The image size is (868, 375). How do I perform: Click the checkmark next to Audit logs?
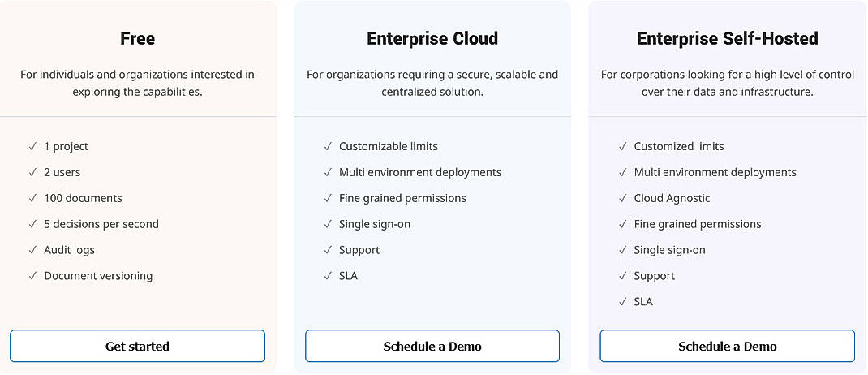33,250
